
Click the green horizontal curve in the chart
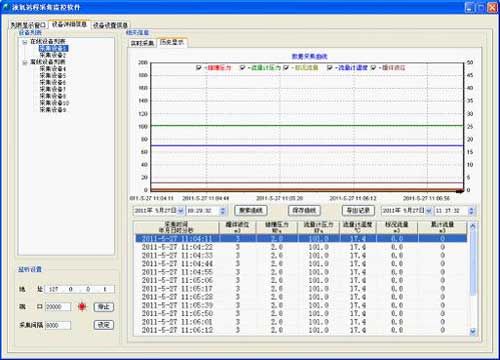[307, 126]
